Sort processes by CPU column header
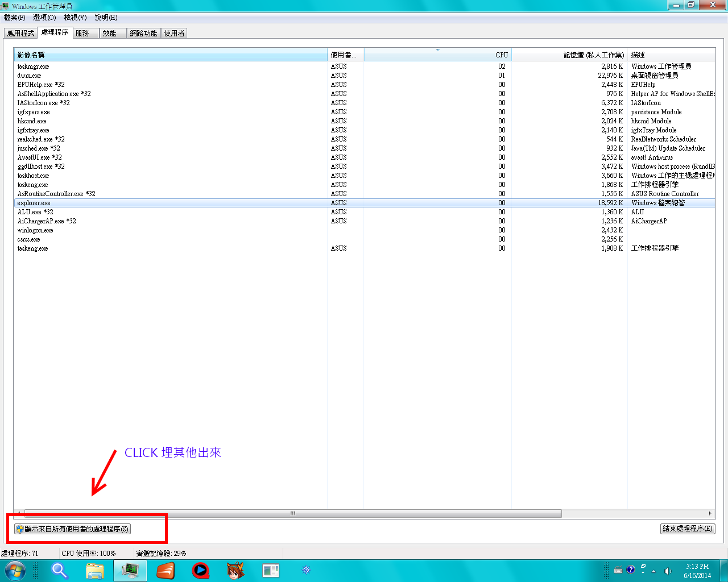The image size is (728, 582). [437, 55]
